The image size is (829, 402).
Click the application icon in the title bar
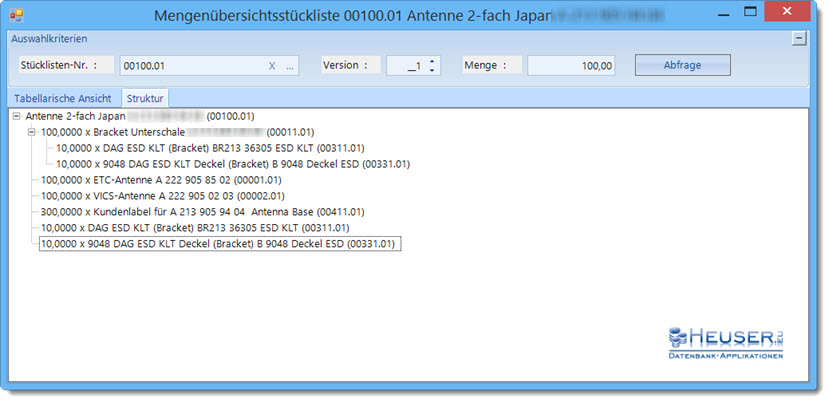tap(15, 15)
